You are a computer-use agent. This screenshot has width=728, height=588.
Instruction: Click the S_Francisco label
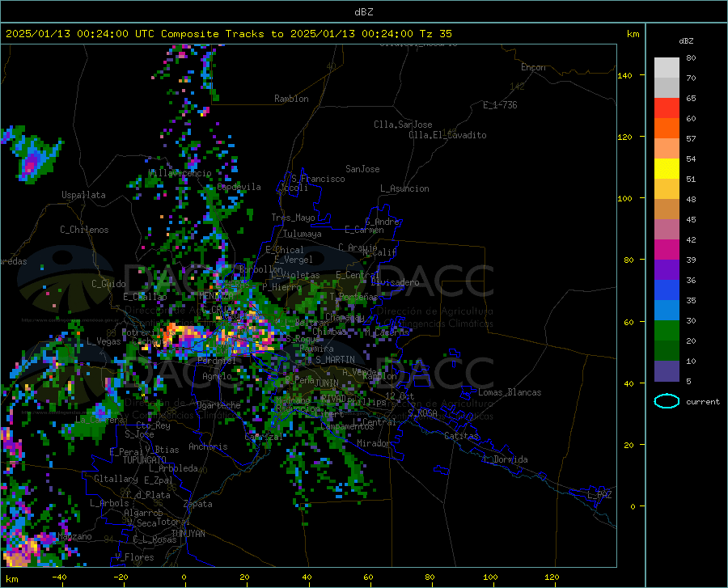coord(318,179)
